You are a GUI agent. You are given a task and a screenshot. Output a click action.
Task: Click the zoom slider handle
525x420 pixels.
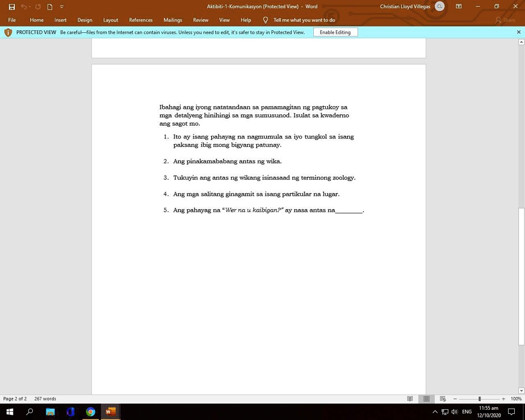[479, 399]
